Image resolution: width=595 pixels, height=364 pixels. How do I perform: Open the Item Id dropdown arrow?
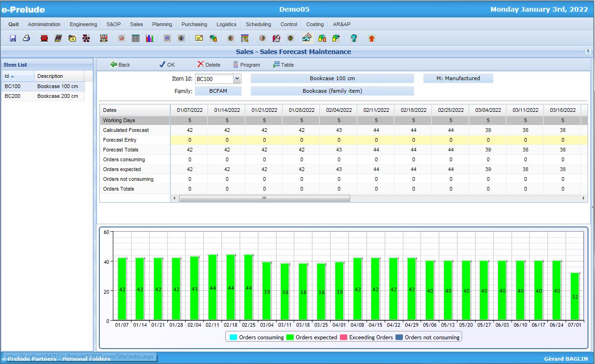(237, 79)
